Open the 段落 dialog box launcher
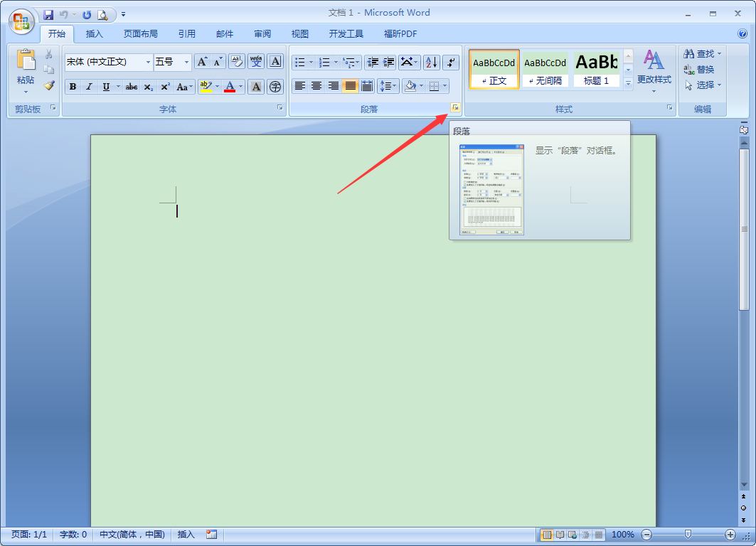This screenshot has width=756, height=546. point(456,107)
